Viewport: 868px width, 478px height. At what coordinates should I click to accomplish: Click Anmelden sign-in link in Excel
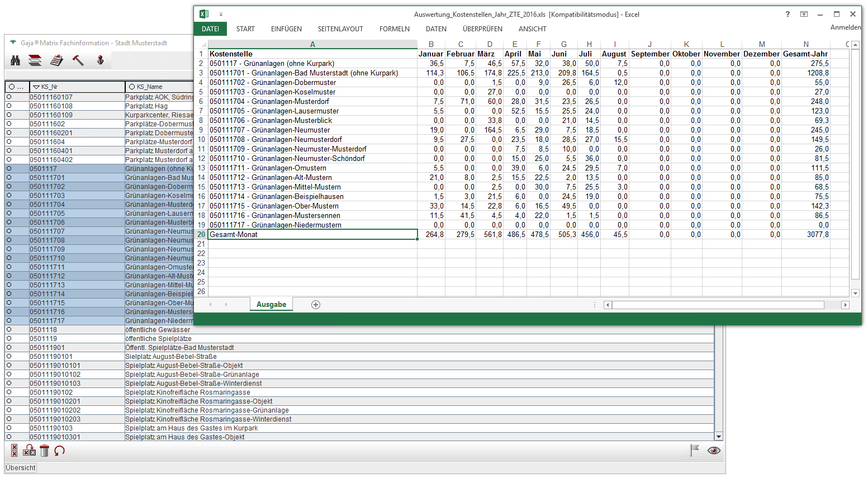pyautogui.click(x=845, y=27)
